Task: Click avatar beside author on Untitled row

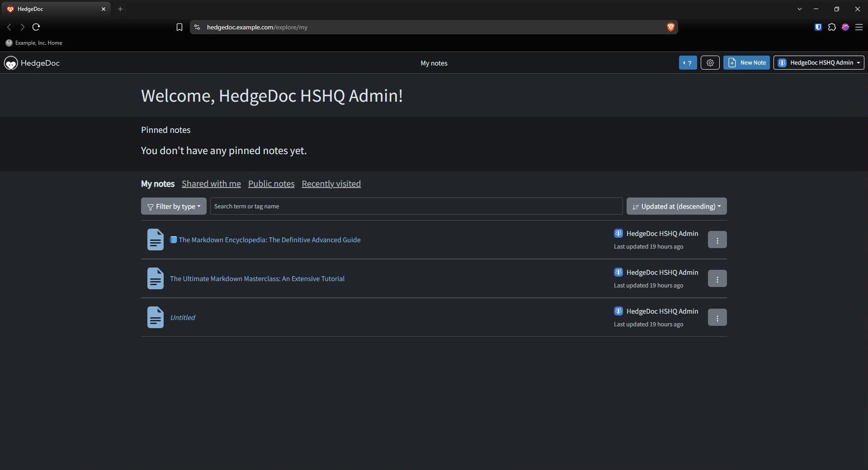Action: [x=618, y=311]
